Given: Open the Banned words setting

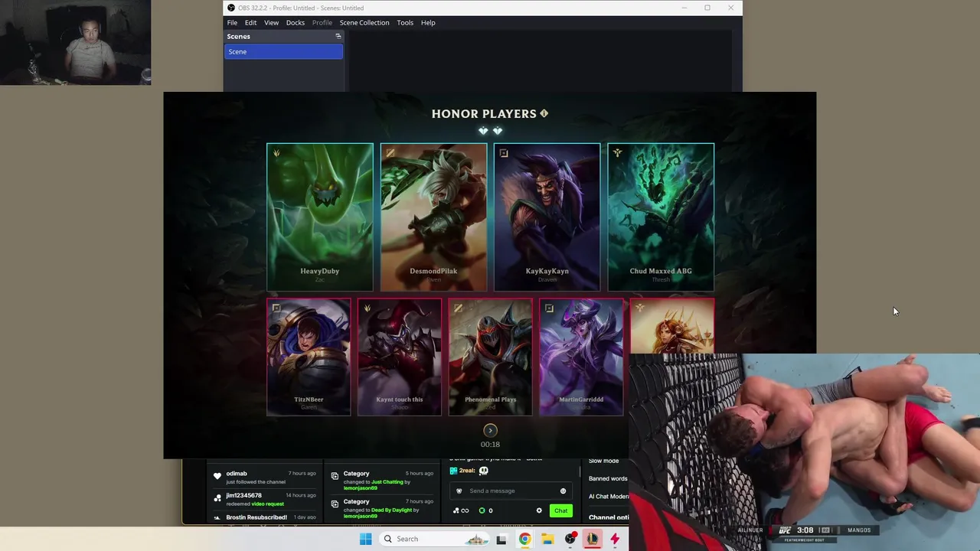Looking at the screenshot, I should 608,478.
